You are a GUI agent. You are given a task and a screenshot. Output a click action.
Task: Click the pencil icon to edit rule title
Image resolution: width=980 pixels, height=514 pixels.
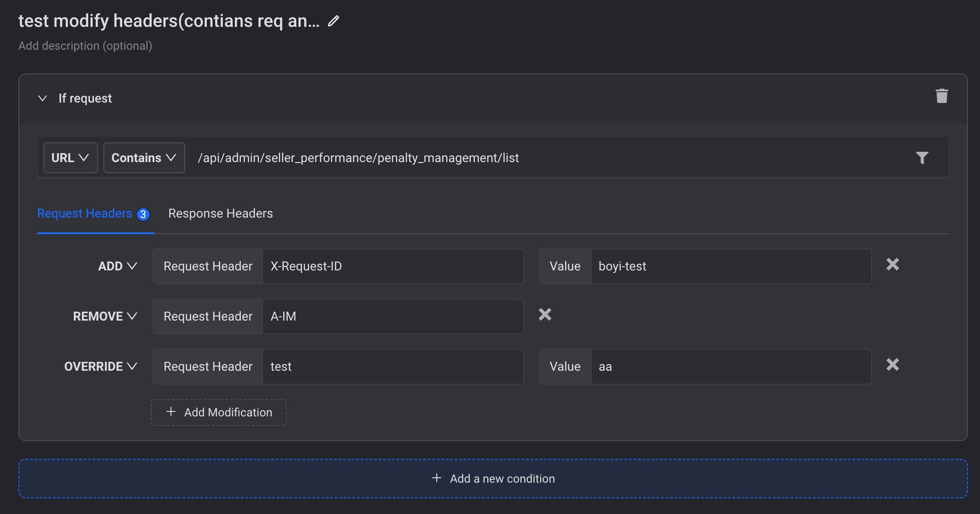333,21
